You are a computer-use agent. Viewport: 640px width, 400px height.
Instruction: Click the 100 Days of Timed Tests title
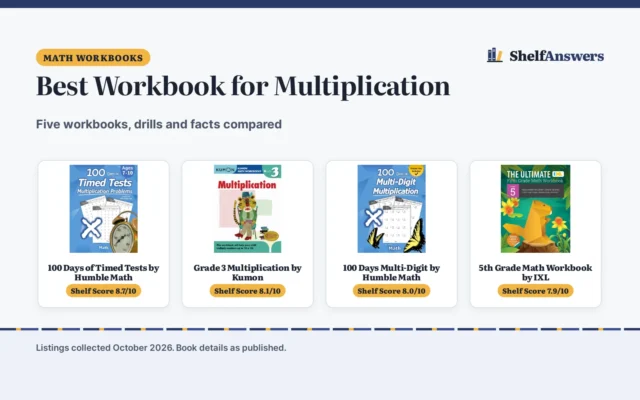(103, 272)
